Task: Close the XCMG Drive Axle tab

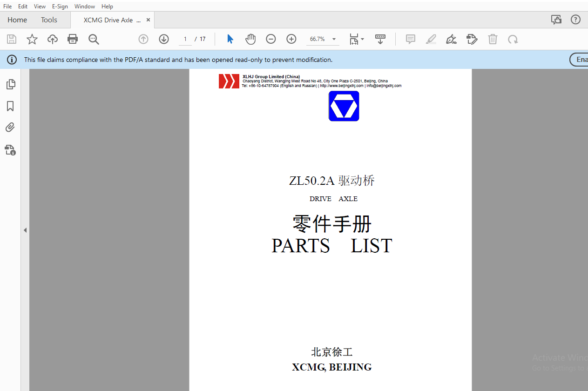Action: pos(148,20)
